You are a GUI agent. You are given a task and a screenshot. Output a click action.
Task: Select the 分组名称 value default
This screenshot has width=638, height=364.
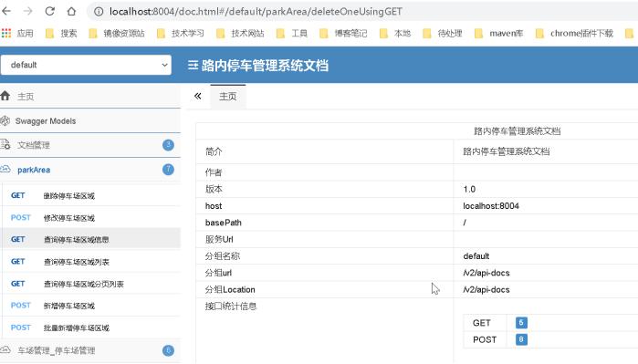[x=476, y=256]
